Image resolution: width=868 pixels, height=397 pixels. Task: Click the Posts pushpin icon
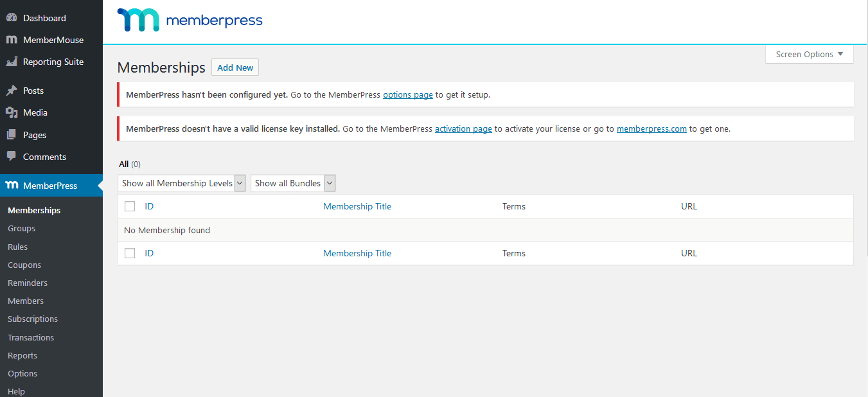12,91
